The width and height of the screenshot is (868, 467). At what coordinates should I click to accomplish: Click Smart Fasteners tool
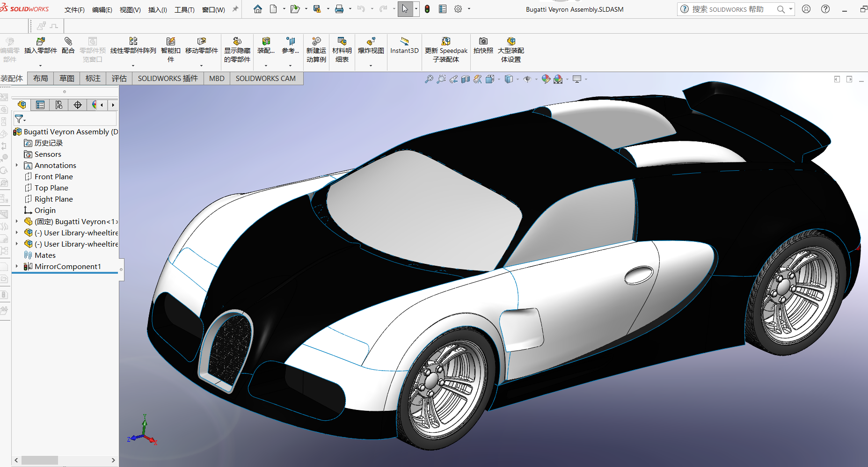171,50
